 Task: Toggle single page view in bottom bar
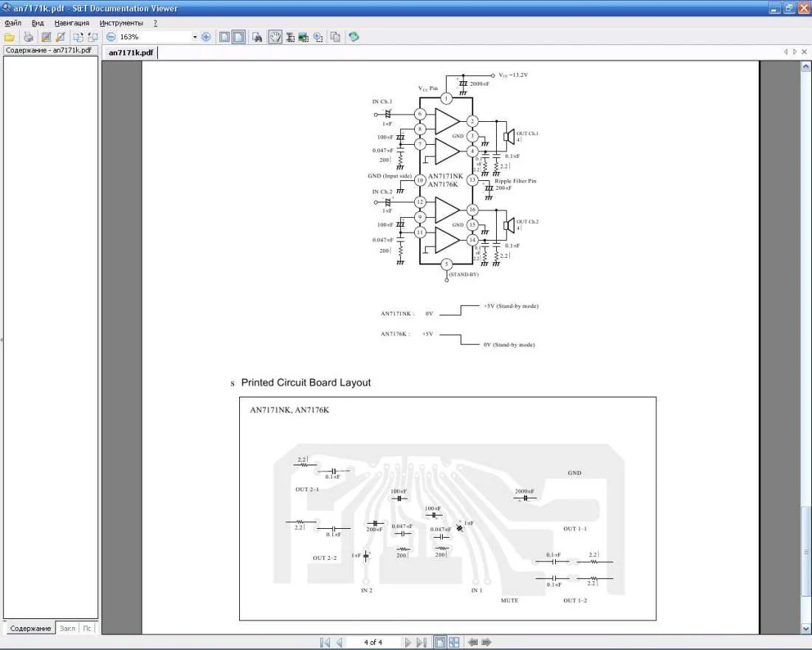[x=439, y=643]
